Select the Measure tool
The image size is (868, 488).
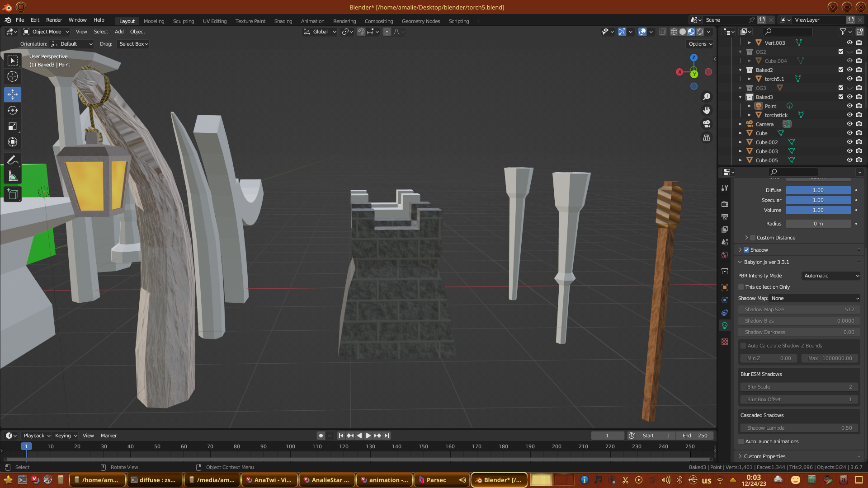[x=13, y=176]
